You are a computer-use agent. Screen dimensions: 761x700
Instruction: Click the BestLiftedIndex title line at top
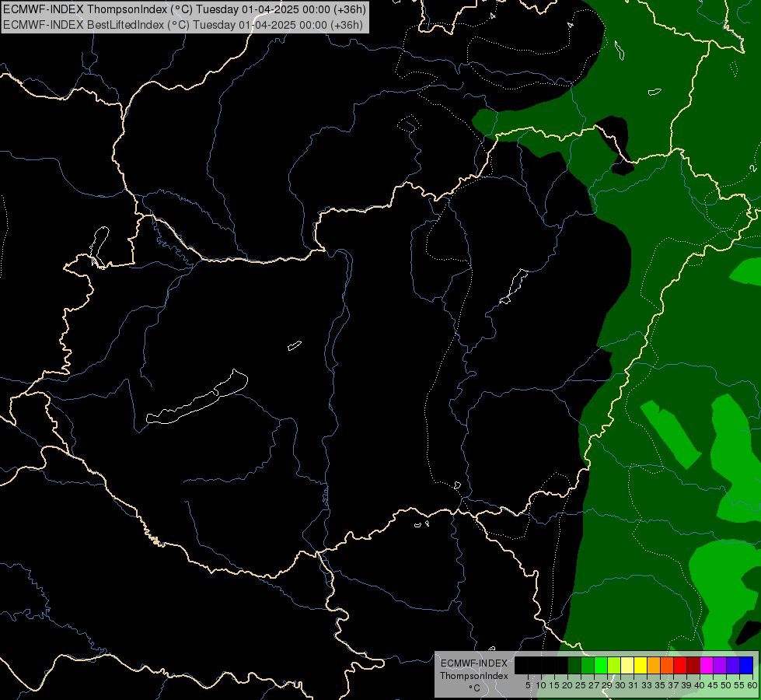[x=183, y=24]
